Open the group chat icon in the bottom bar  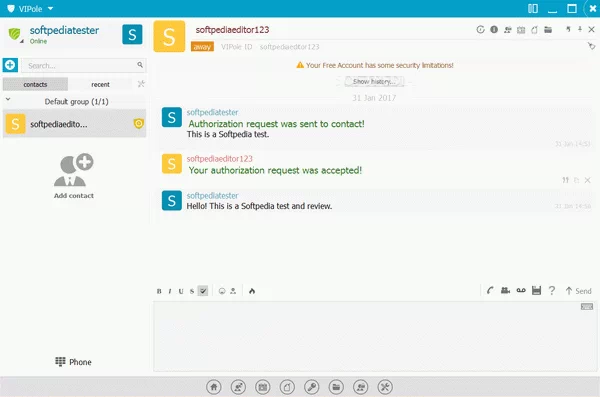click(x=360, y=387)
